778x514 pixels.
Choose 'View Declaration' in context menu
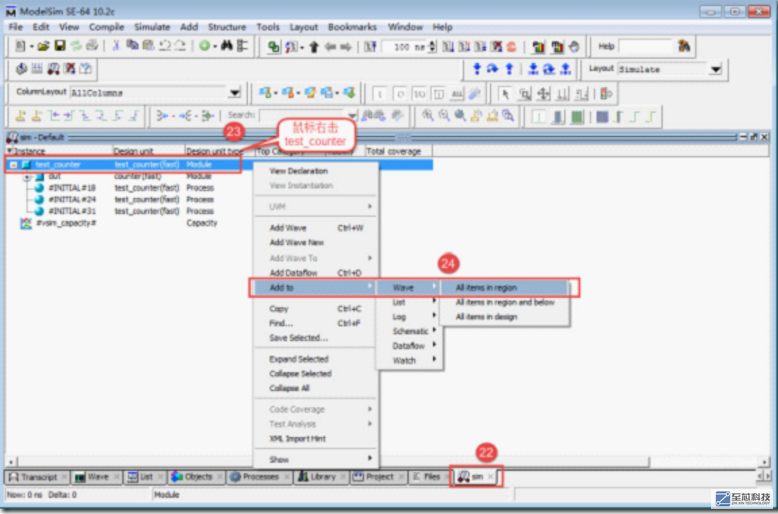click(x=315, y=171)
